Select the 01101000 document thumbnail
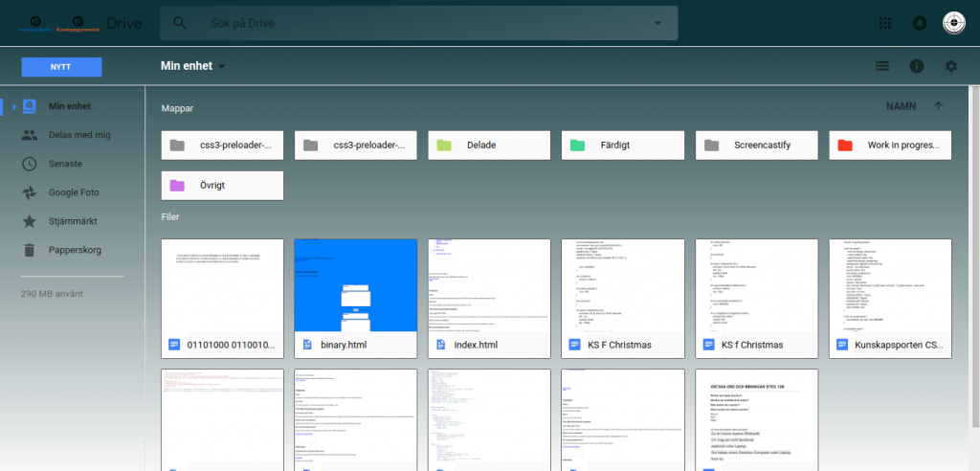The image size is (980, 471). pos(222,285)
